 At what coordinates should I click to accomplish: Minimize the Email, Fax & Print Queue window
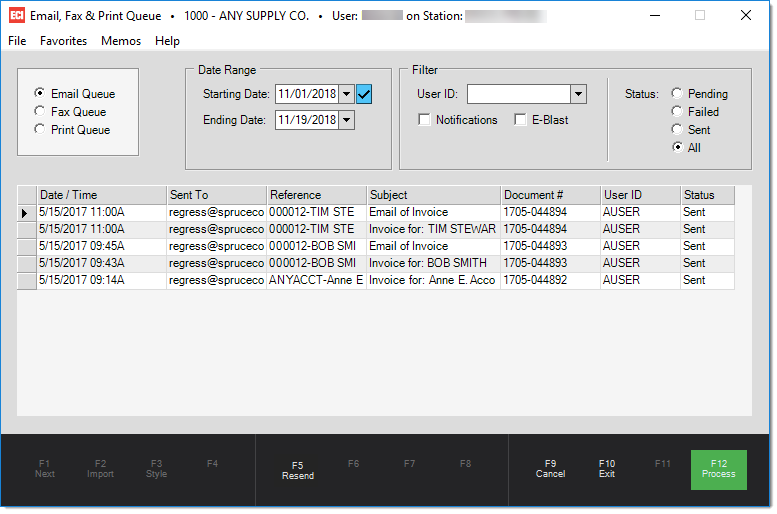click(655, 15)
